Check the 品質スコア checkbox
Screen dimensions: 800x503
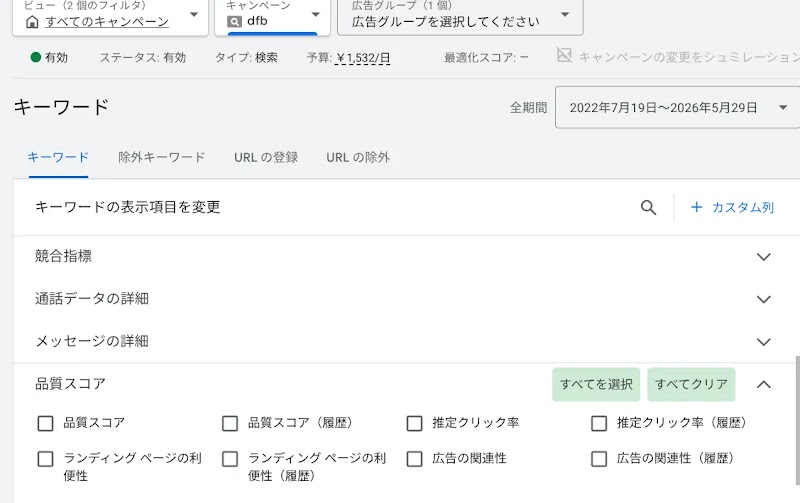coord(45,423)
